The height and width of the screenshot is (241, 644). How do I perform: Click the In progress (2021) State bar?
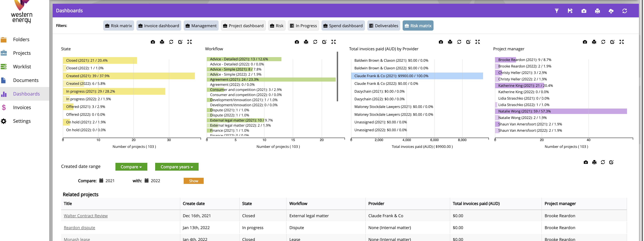point(114,91)
